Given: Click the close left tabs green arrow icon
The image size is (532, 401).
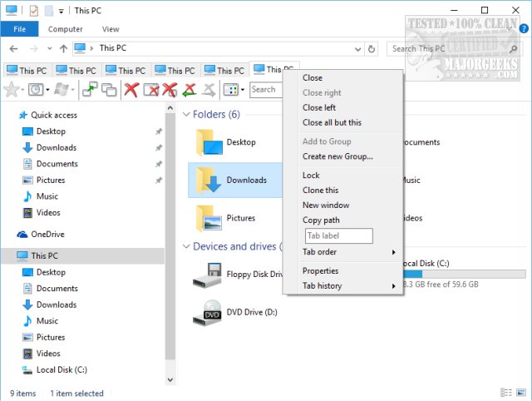Looking at the screenshot, I should 190,90.
